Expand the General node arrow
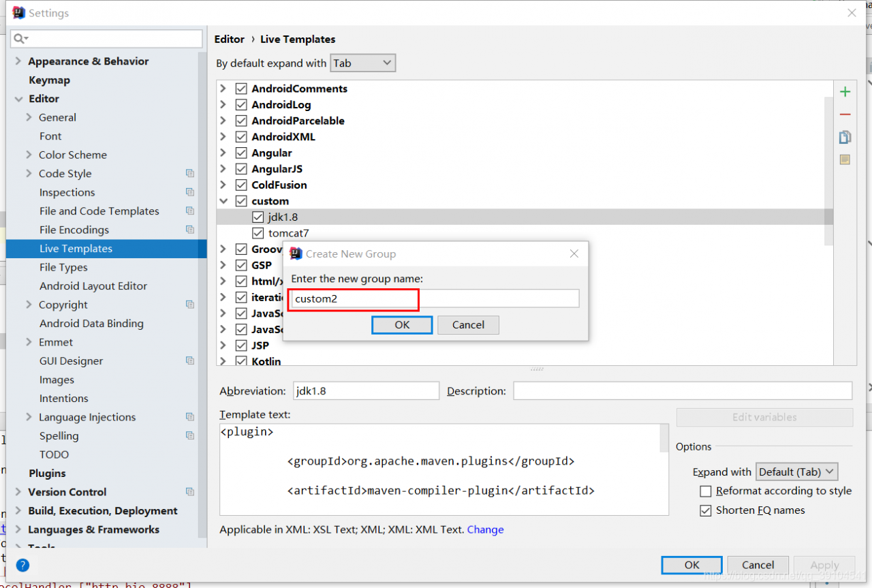 (29, 117)
